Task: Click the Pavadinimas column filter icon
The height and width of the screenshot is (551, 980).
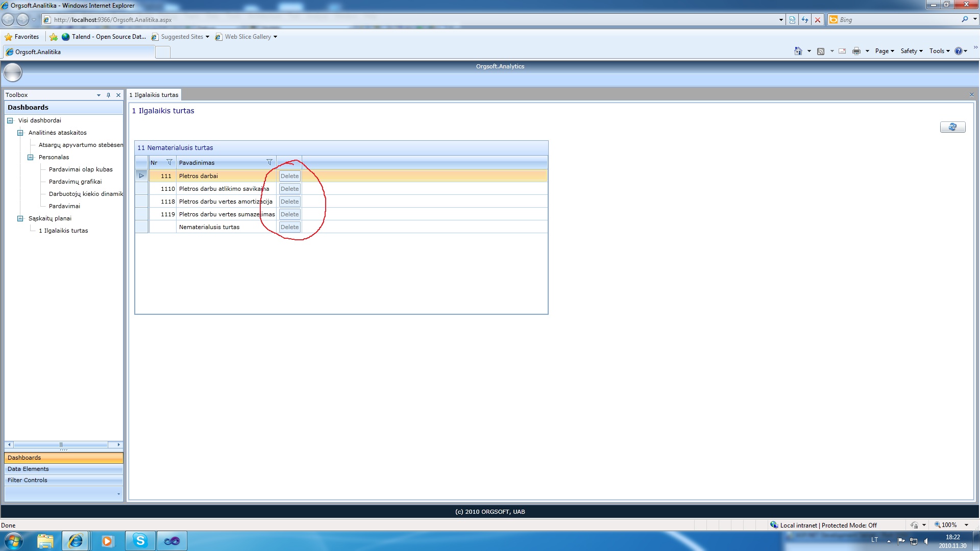Action: tap(269, 162)
